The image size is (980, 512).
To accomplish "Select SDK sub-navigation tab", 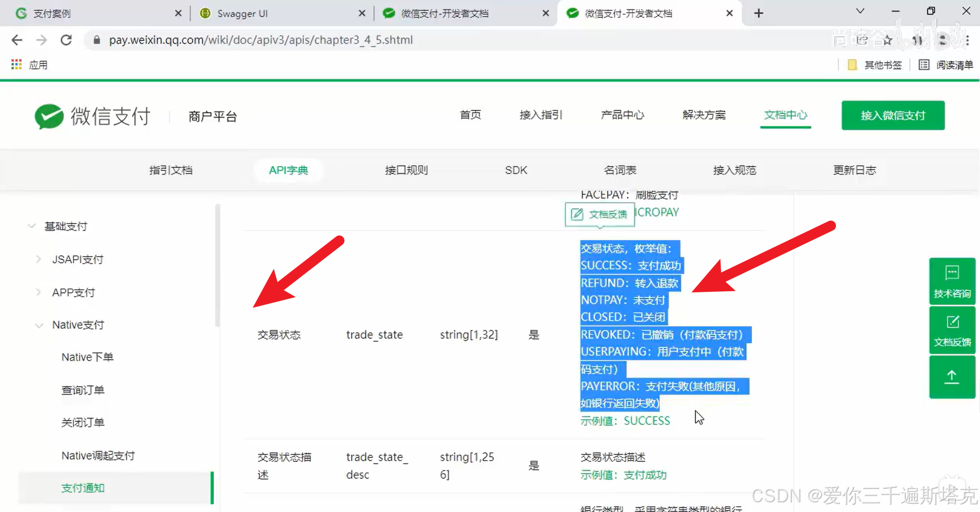I will coord(516,170).
